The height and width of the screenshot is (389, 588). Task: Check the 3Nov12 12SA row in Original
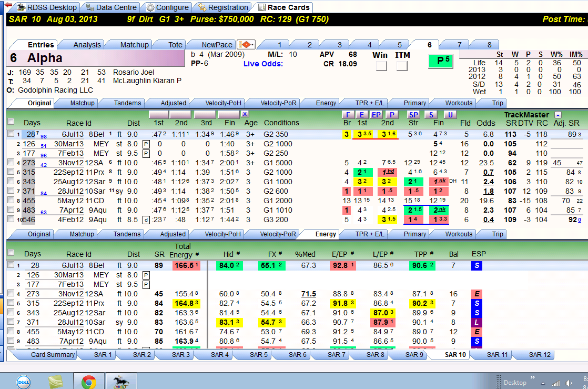tap(11, 162)
